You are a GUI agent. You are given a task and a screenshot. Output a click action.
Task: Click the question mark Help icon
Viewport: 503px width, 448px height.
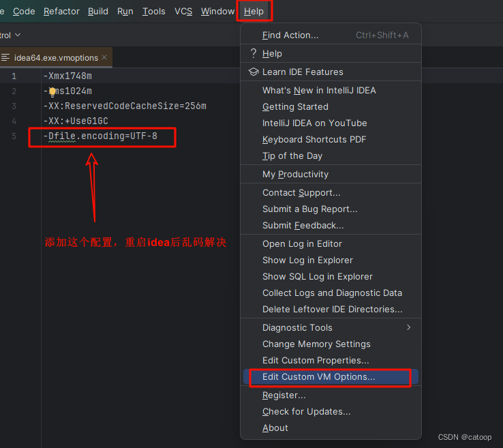[253, 53]
